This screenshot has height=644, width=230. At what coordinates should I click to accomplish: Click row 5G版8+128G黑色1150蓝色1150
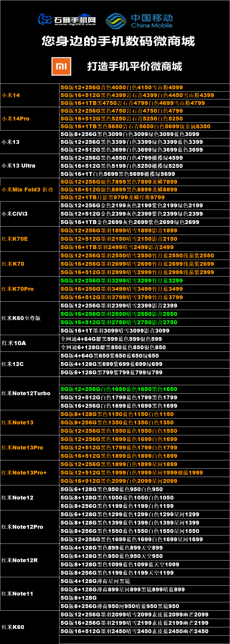[144, 414]
